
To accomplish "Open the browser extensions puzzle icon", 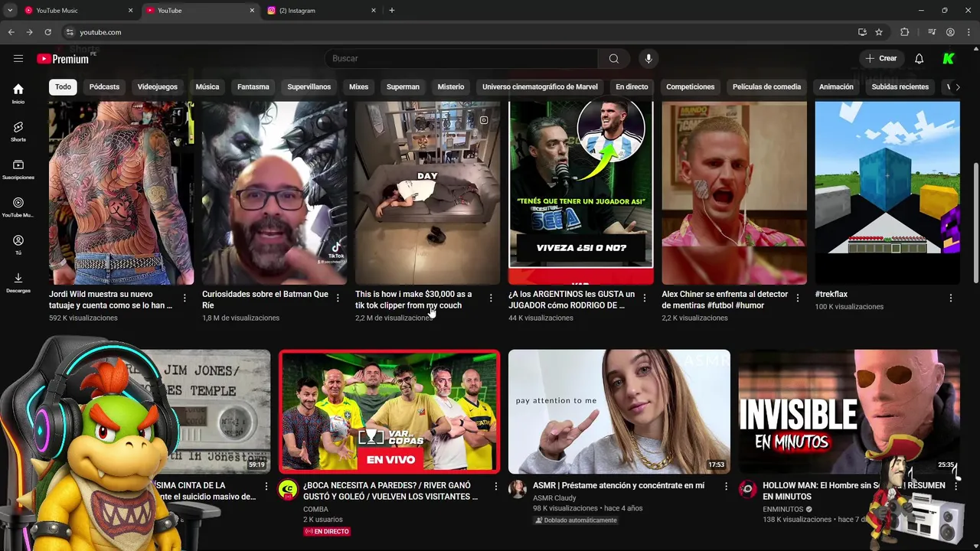I will pos(905,32).
